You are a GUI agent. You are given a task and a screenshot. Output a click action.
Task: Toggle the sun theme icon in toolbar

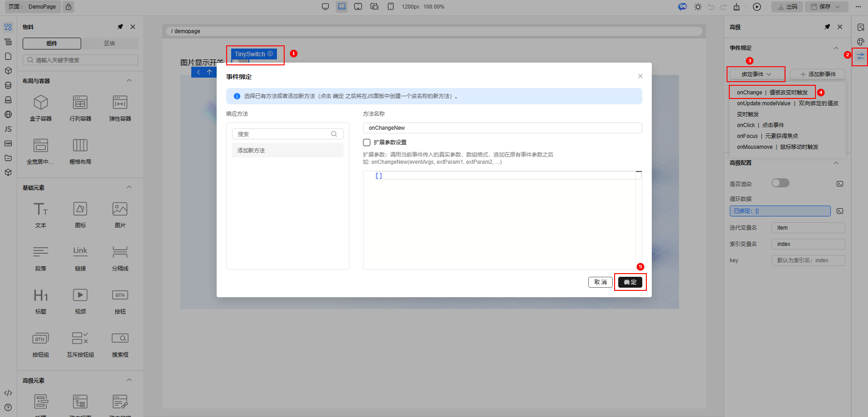698,7
